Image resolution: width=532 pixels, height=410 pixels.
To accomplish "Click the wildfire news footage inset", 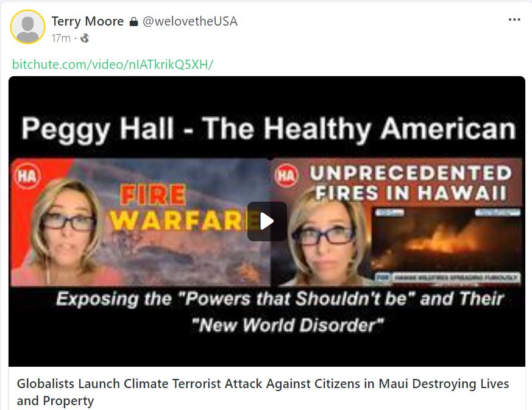I will click(446, 245).
